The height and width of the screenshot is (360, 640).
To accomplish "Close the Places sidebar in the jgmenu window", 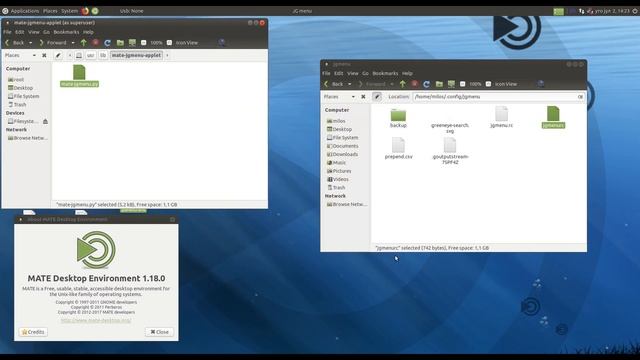I will pos(363,97).
